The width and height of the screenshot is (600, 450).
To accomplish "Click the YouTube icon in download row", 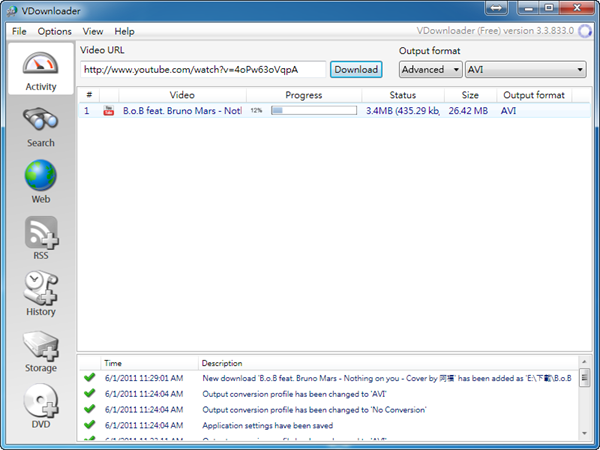I will (x=109, y=111).
